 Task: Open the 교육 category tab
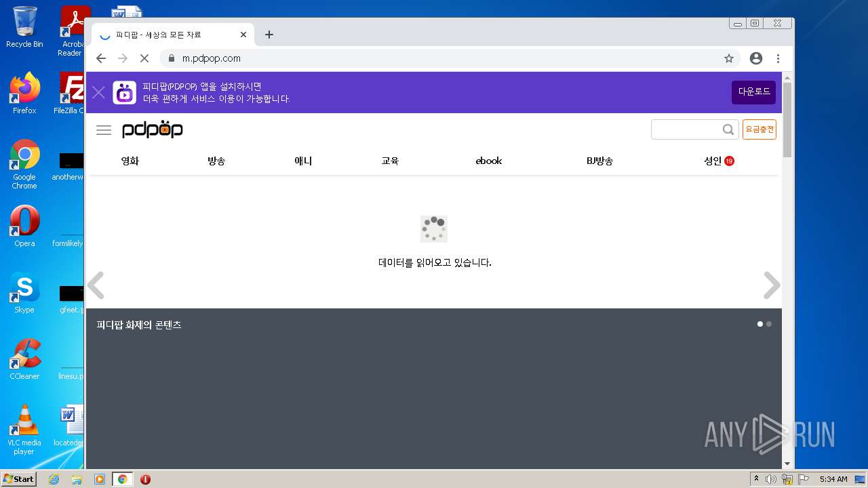click(x=390, y=161)
